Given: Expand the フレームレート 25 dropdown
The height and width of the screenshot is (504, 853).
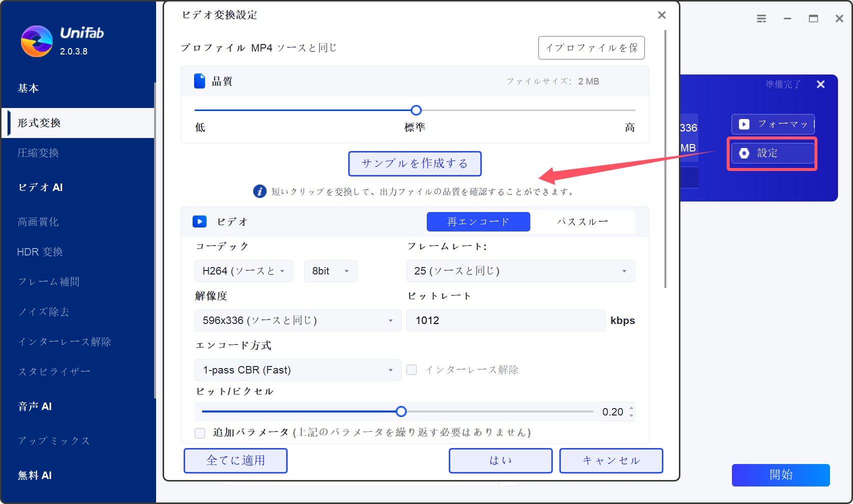Looking at the screenshot, I should pos(520,271).
